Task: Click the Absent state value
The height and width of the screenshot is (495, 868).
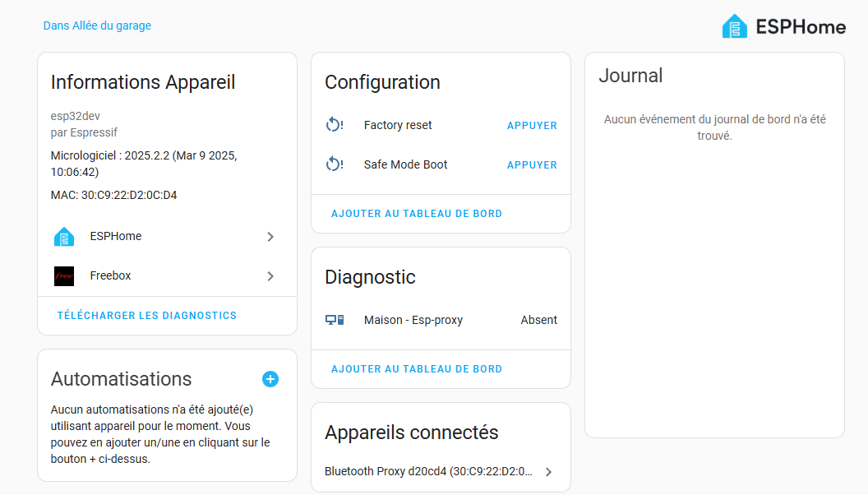Action: coord(539,320)
